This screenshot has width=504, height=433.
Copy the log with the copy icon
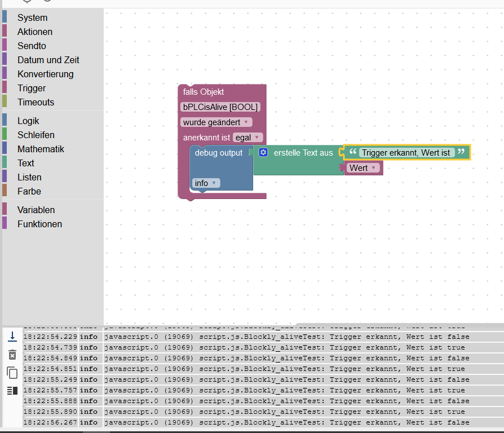(12, 373)
